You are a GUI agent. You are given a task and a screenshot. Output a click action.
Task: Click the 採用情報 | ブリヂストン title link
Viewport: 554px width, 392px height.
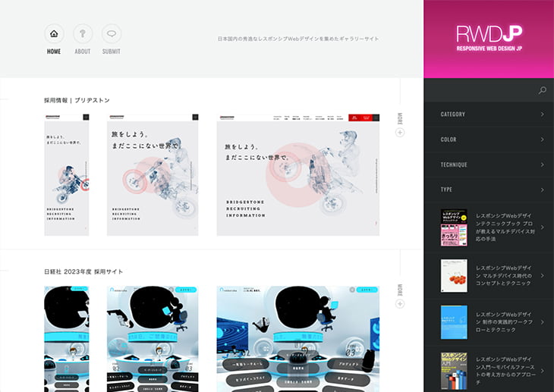click(x=77, y=100)
